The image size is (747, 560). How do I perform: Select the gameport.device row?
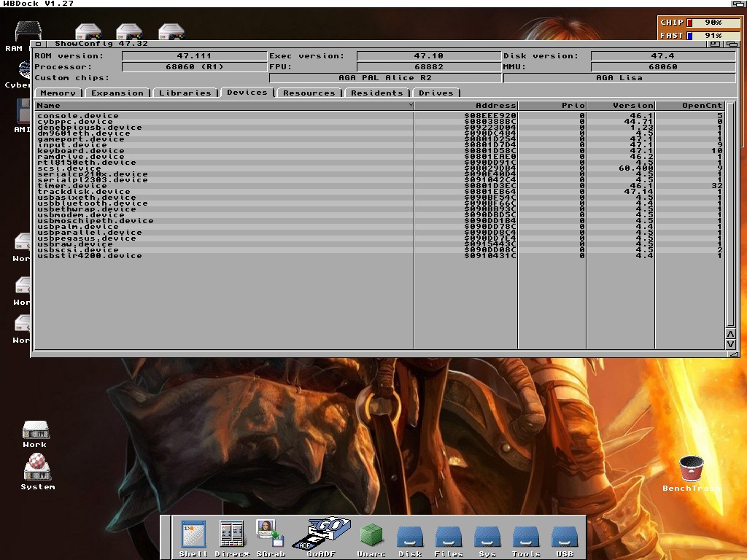point(379,139)
